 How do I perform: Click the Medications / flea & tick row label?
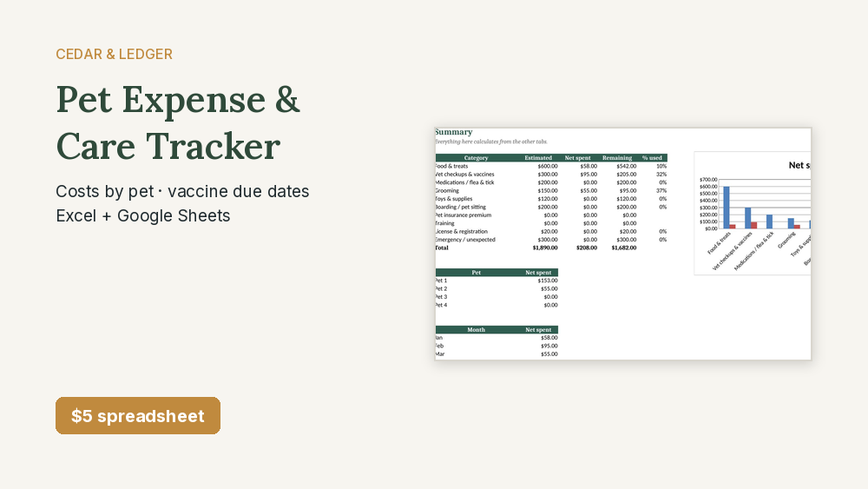point(464,182)
